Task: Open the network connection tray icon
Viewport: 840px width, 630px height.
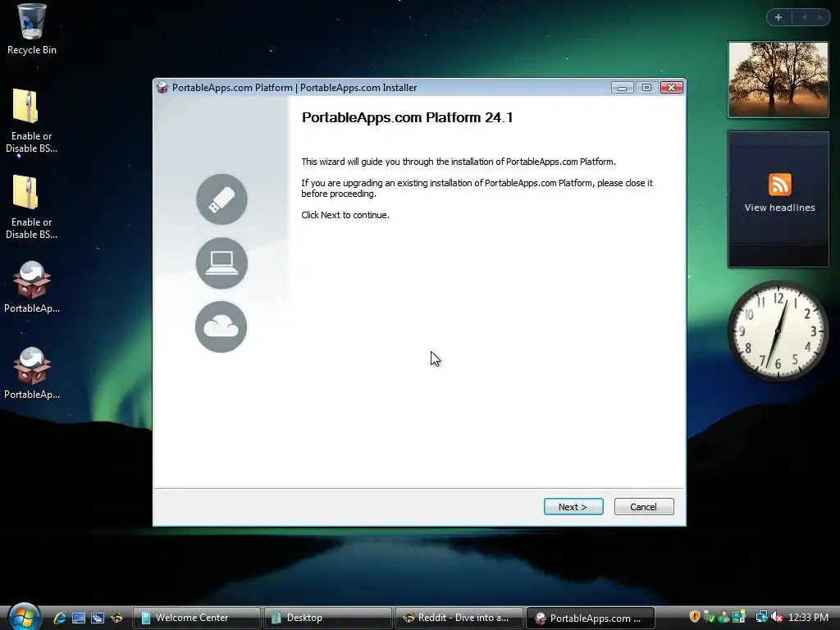Action: coord(761,617)
